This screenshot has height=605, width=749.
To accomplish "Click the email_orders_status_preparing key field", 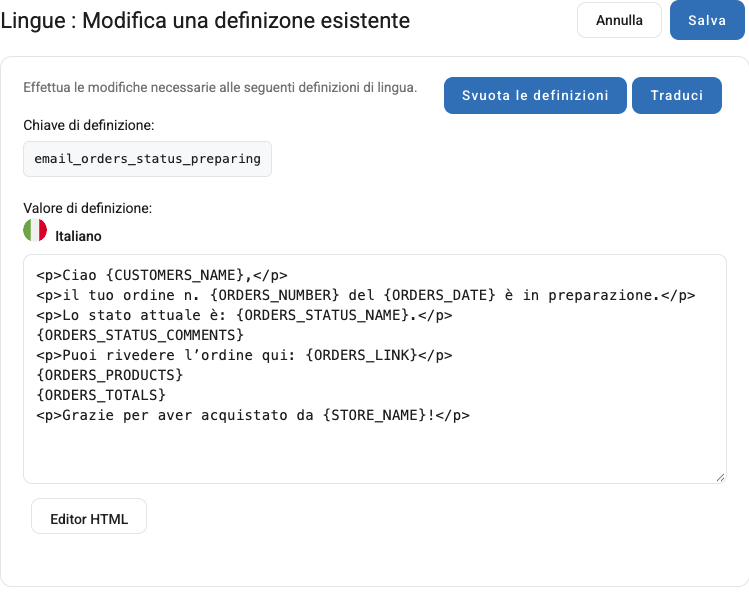I will point(147,159).
